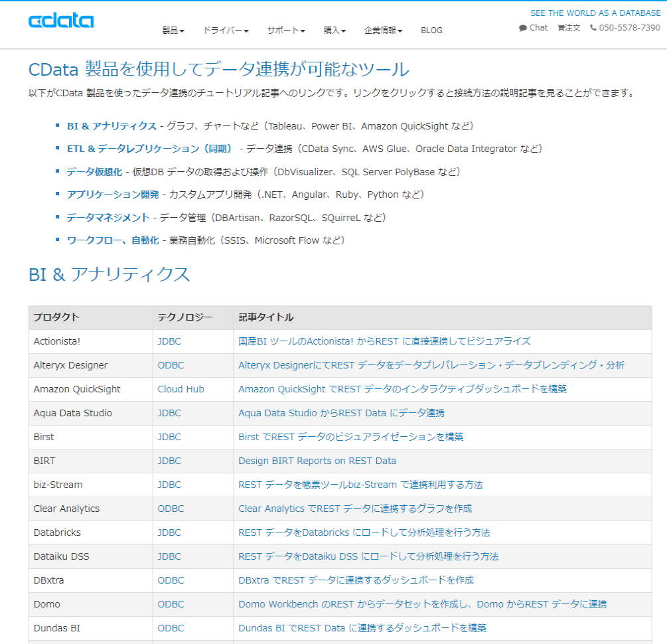667x644 pixels.
Task: Click JDBC in the Databricks row
Action: [x=169, y=532]
